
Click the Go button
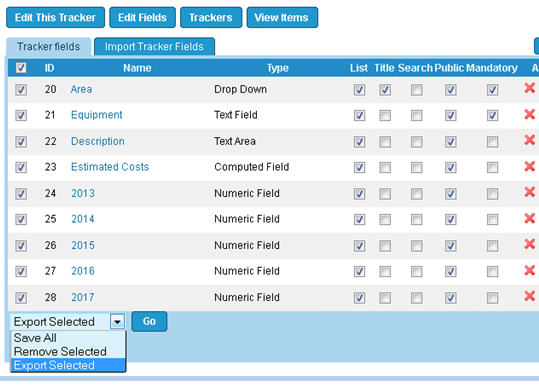pyautogui.click(x=149, y=321)
